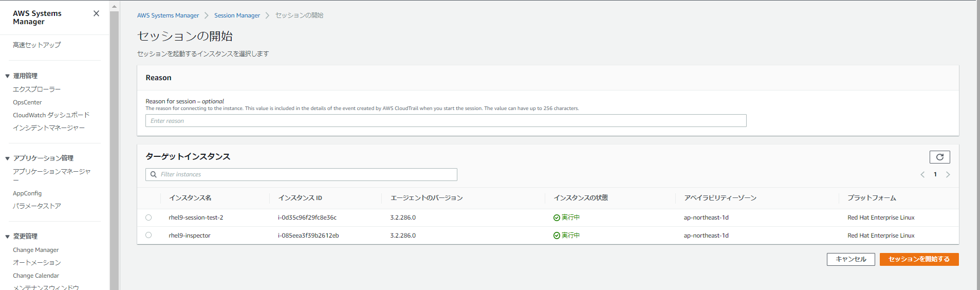
Task: Click the キャンセル button
Action: tap(850, 259)
